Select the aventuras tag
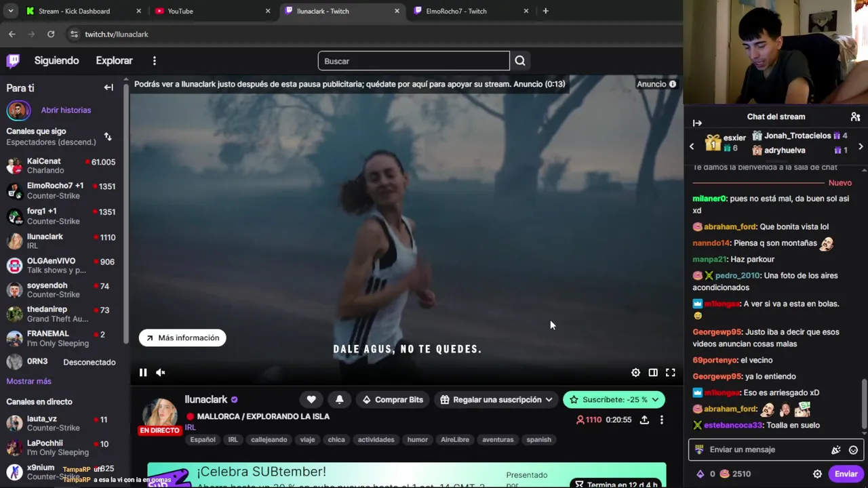The image size is (868, 488). (x=498, y=440)
